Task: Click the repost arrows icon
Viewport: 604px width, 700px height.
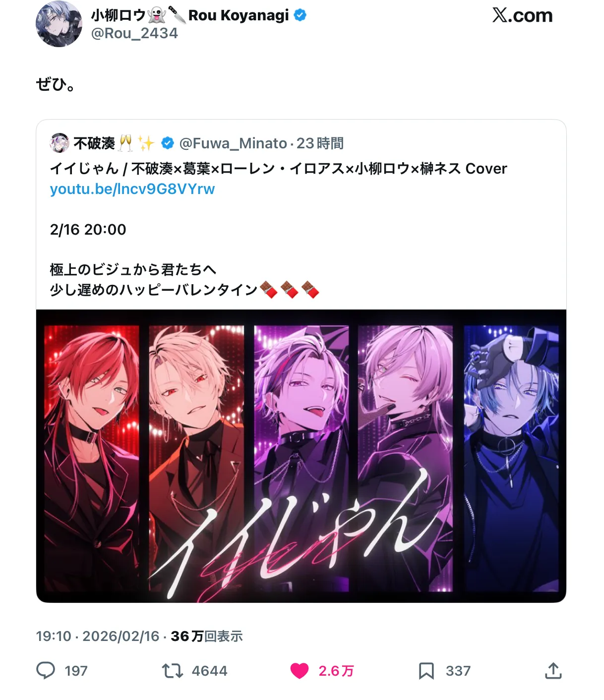Action: tap(172, 671)
